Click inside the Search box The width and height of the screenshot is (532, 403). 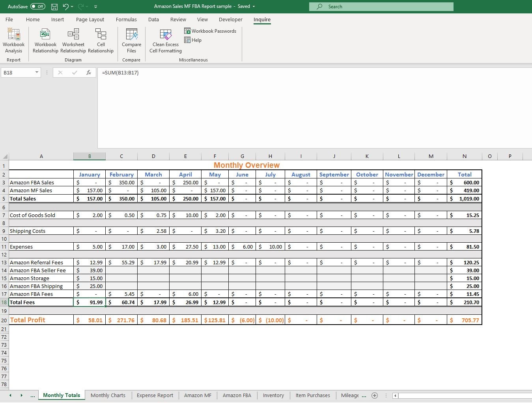(381, 6)
